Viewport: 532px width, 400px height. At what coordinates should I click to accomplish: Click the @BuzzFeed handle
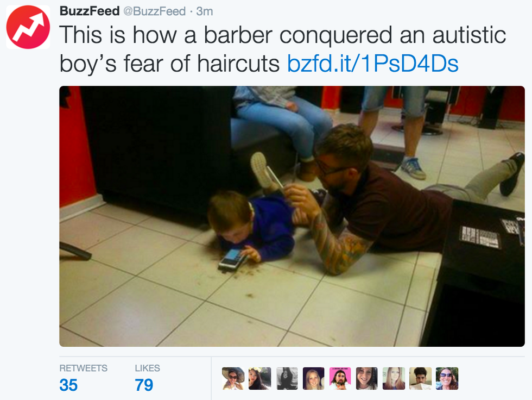pos(154,11)
